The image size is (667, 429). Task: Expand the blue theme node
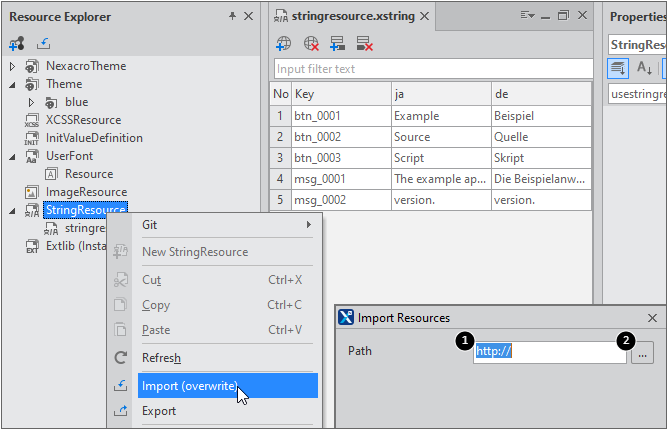pos(31,102)
